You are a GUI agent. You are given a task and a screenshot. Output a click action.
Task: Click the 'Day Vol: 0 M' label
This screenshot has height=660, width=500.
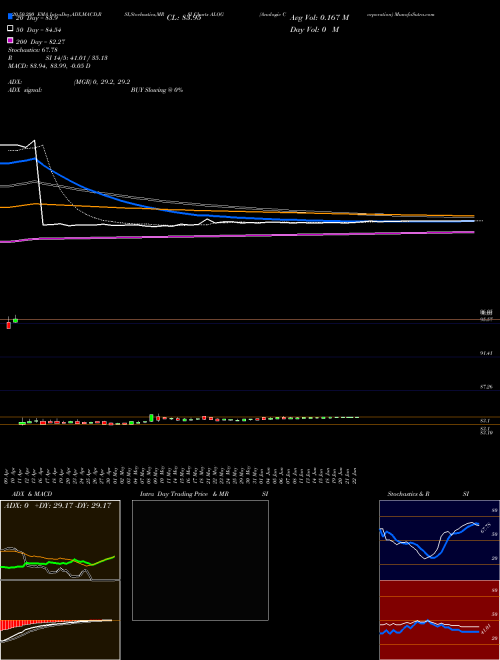tap(314, 29)
